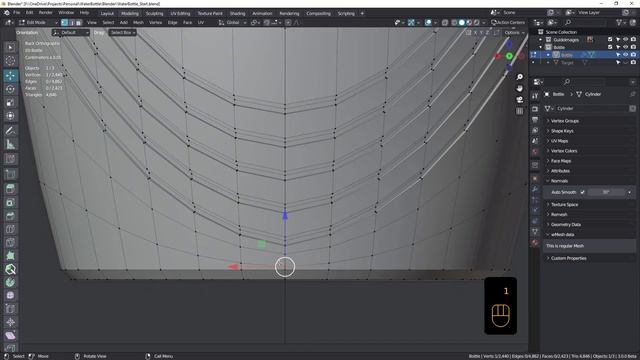Viewport: 640px width, 360px height.
Task: Switch to the Sculpting workspace tab
Action: tap(154, 13)
